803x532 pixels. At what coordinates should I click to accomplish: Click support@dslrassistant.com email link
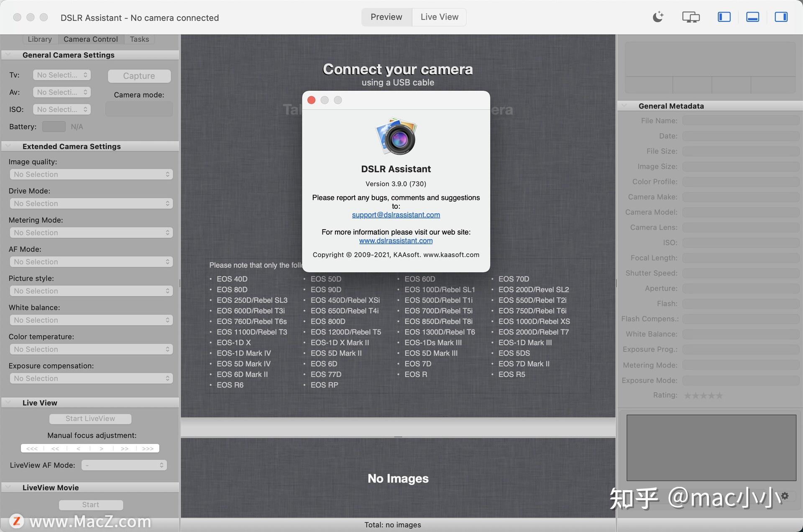[x=396, y=215]
